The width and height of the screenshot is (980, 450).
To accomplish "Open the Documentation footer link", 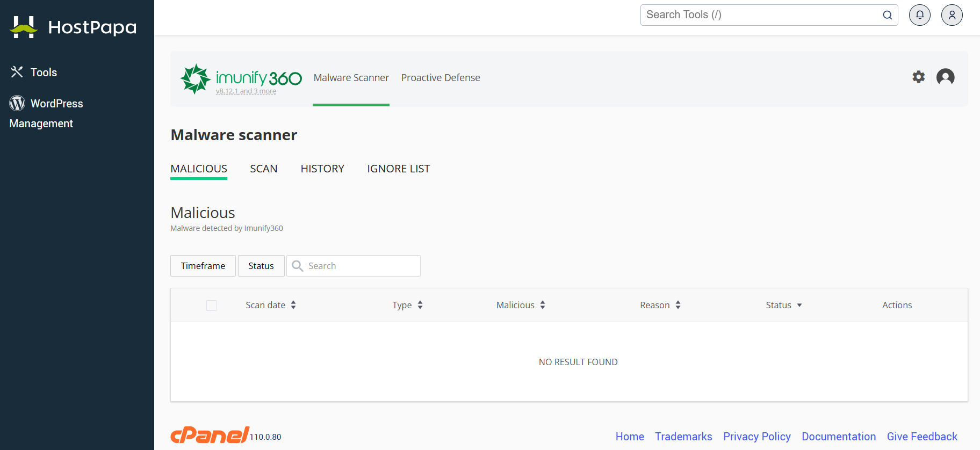I will (839, 437).
